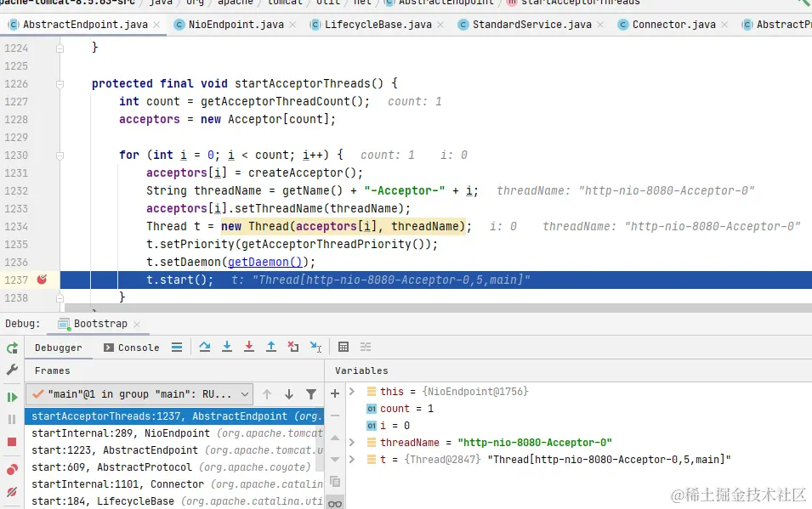Select next frame down arrow
The height and width of the screenshot is (509, 812).
[x=289, y=394]
